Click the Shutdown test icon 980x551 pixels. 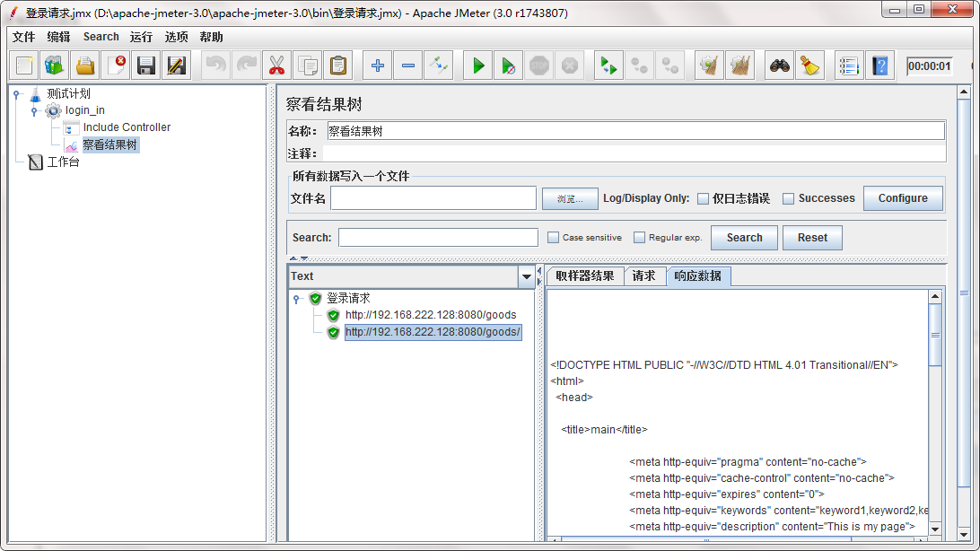(x=569, y=65)
